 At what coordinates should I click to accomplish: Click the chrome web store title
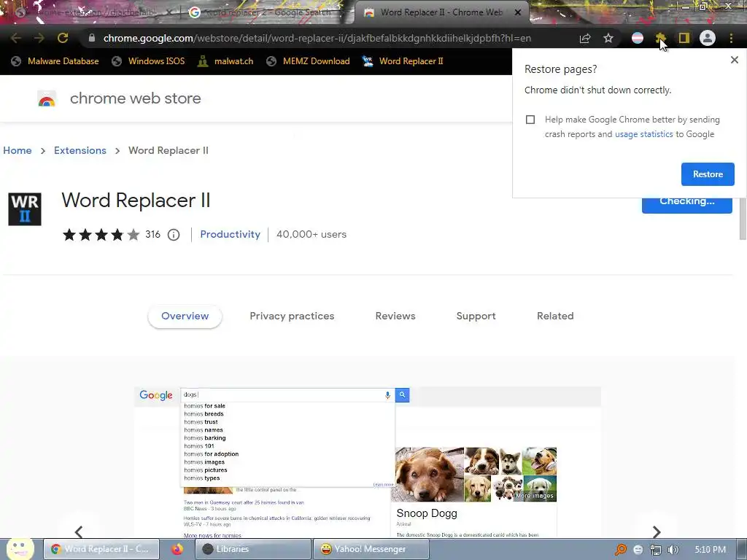point(135,98)
